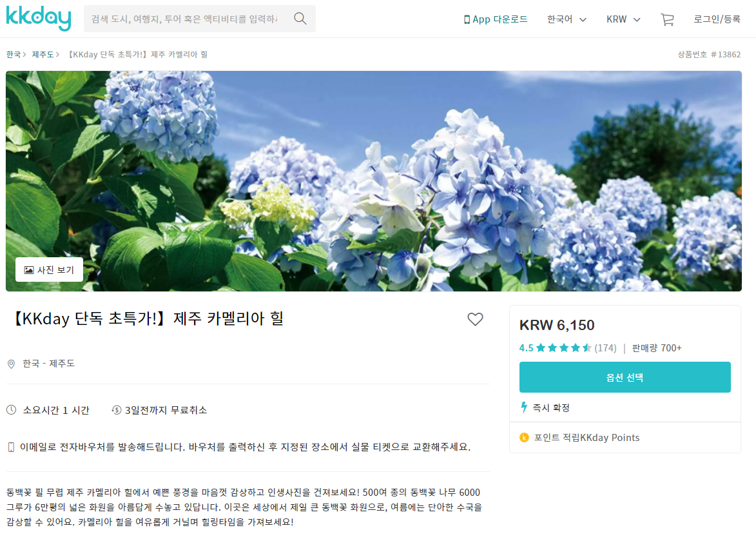Open the 사진 보기 photo gallery button
The width and height of the screenshot is (756, 539).
(x=49, y=270)
